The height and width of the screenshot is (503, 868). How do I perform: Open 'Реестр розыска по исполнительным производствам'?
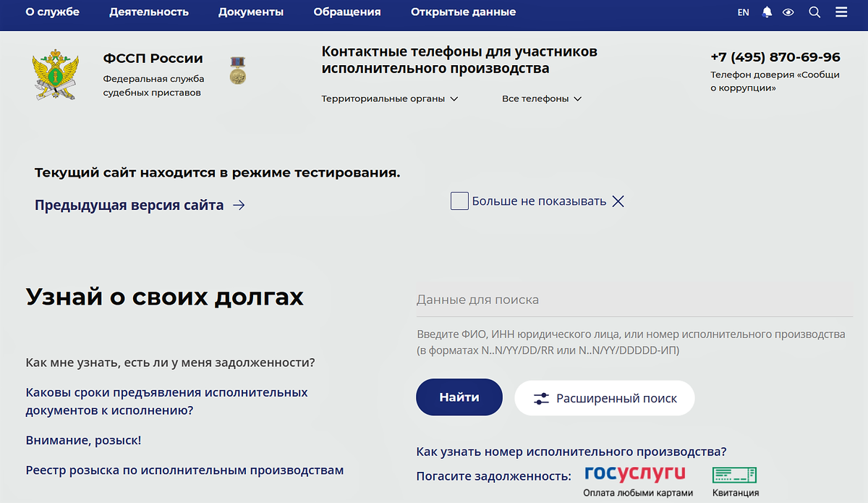[x=184, y=470]
